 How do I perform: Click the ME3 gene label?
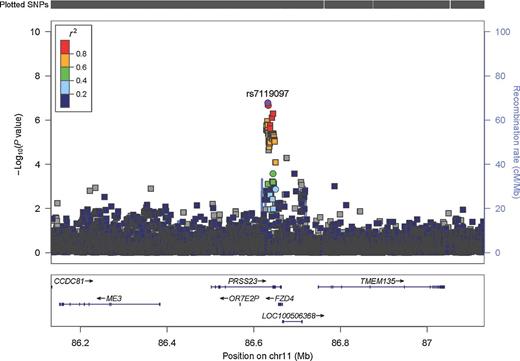(x=114, y=299)
